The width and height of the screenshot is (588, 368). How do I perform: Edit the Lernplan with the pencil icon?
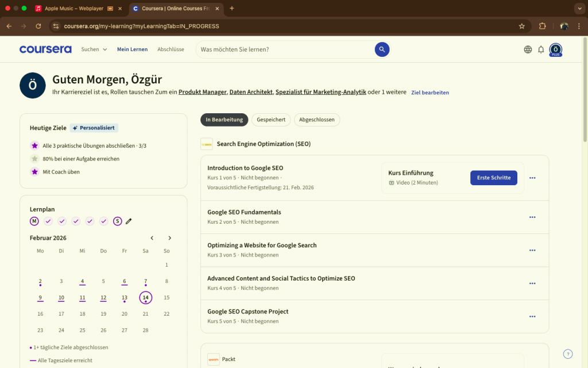click(x=129, y=221)
